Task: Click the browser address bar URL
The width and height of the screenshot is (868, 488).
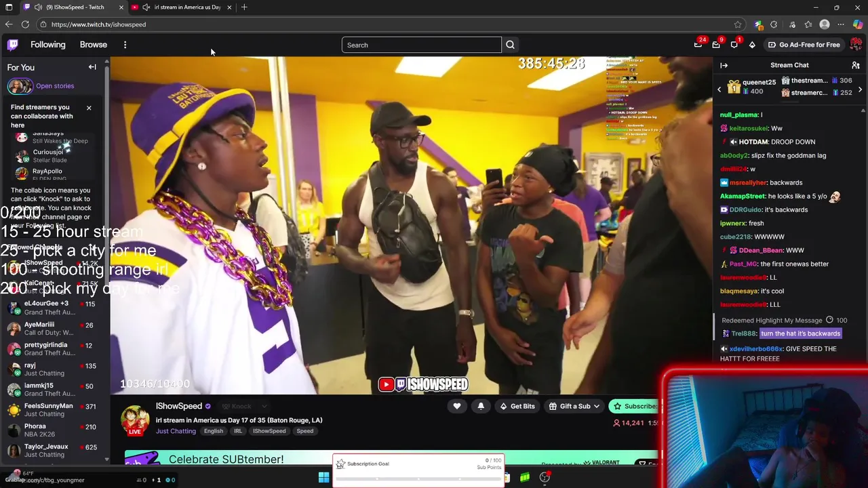Action: tap(98, 24)
